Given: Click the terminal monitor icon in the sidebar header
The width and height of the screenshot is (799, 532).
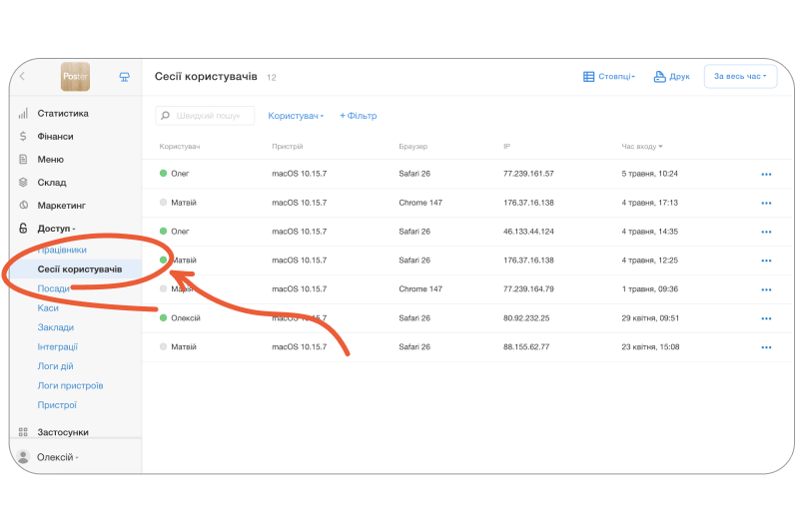Looking at the screenshot, I should pos(124,77).
